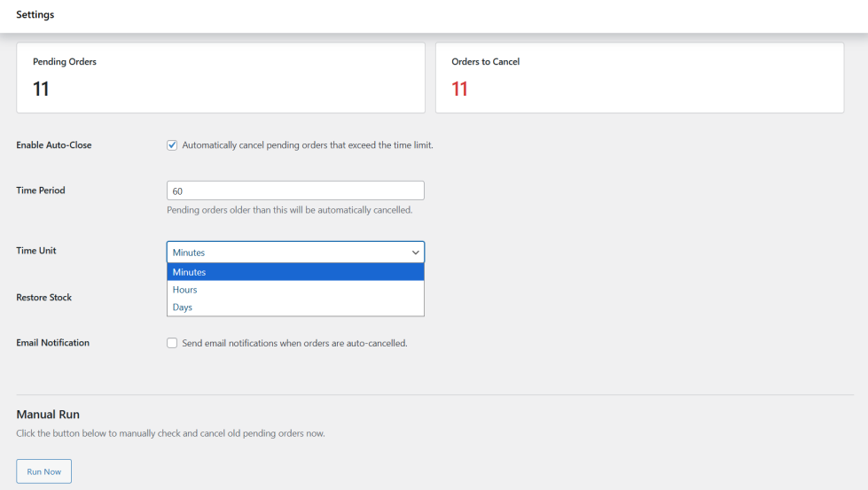
Task: Click the Settings page title
Action: click(x=35, y=15)
